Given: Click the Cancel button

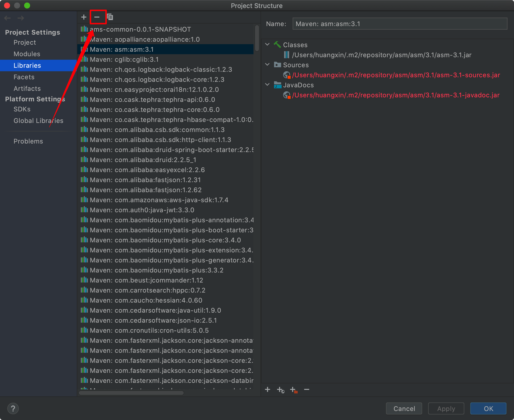Looking at the screenshot, I should coord(404,408).
